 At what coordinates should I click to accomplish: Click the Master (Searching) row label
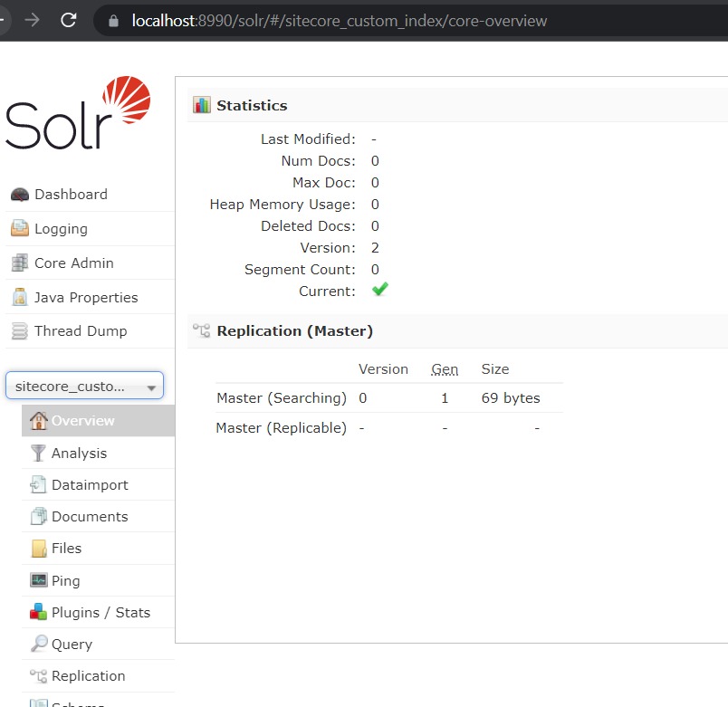tap(282, 398)
